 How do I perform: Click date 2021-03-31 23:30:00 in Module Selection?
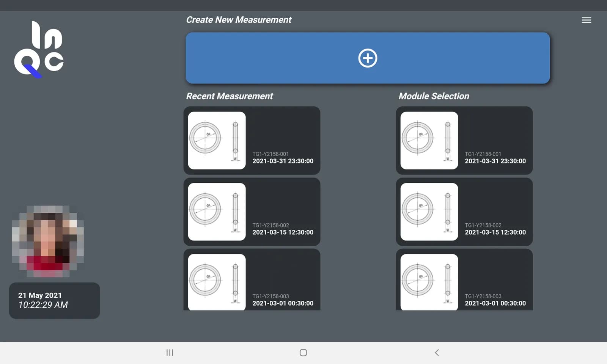click(495, 161)
